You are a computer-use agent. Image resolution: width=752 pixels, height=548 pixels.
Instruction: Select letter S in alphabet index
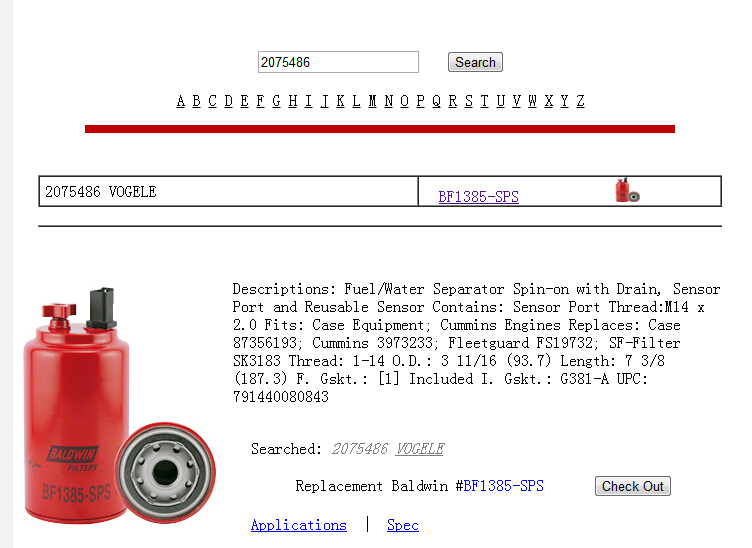click(469, 101)
